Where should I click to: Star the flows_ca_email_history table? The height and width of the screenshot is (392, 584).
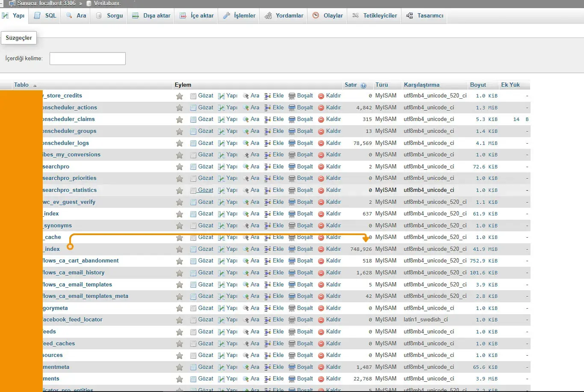(x=180, y=273)
